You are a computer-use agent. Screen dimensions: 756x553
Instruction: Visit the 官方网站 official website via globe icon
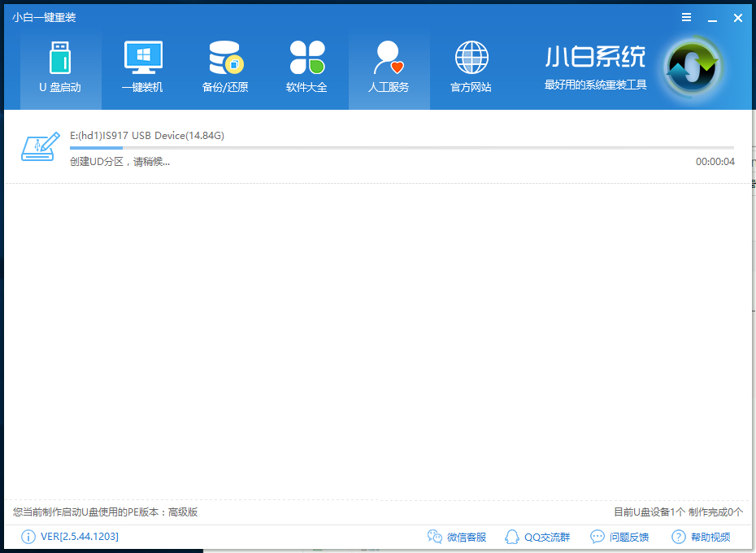471,59
